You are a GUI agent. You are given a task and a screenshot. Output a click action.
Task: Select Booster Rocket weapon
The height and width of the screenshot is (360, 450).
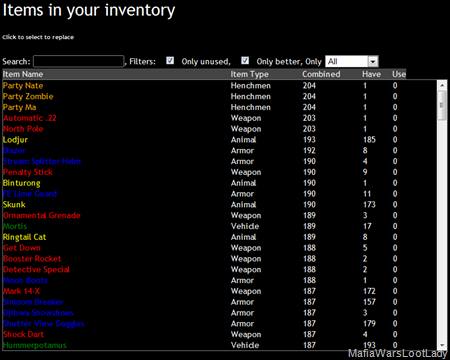tap(32, 259)
